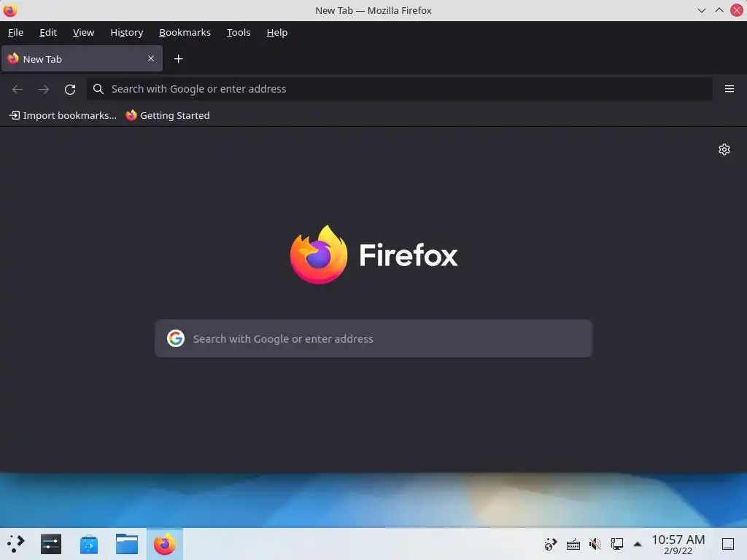
Task: Click the title bar Firefox window icon
Action: [x=10, y=10]
